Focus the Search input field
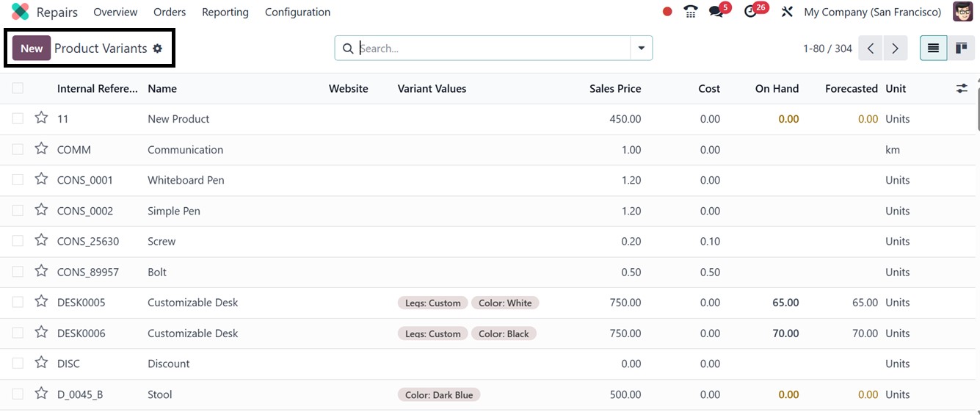This screenshot has height=415, width=980. pyautogui.click(x=492, y=48)
